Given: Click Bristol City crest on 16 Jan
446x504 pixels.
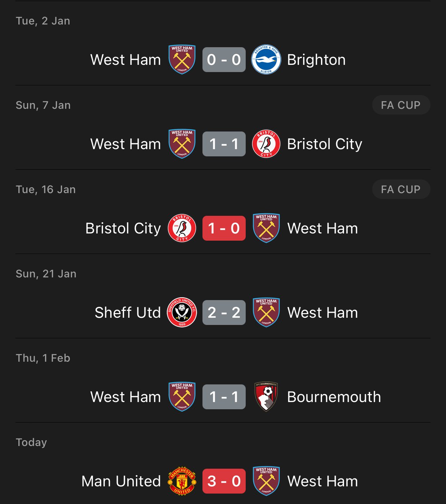Looking at the screenshot, I should (182, 228).
